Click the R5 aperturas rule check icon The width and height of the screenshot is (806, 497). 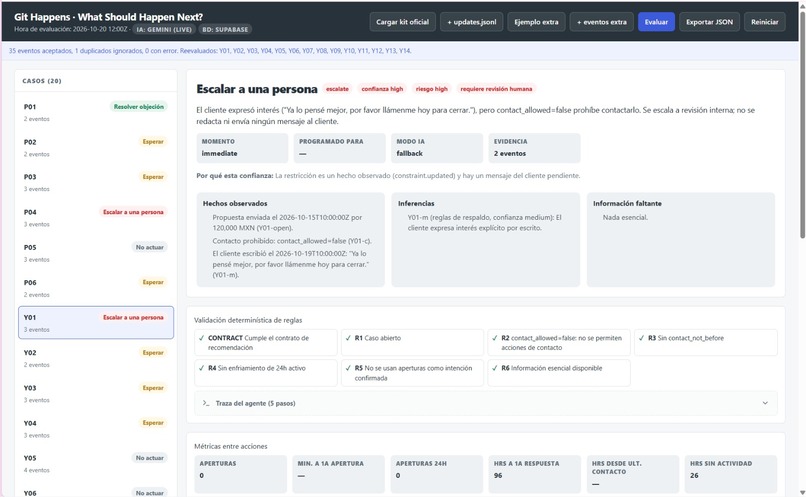click(348, 368)
